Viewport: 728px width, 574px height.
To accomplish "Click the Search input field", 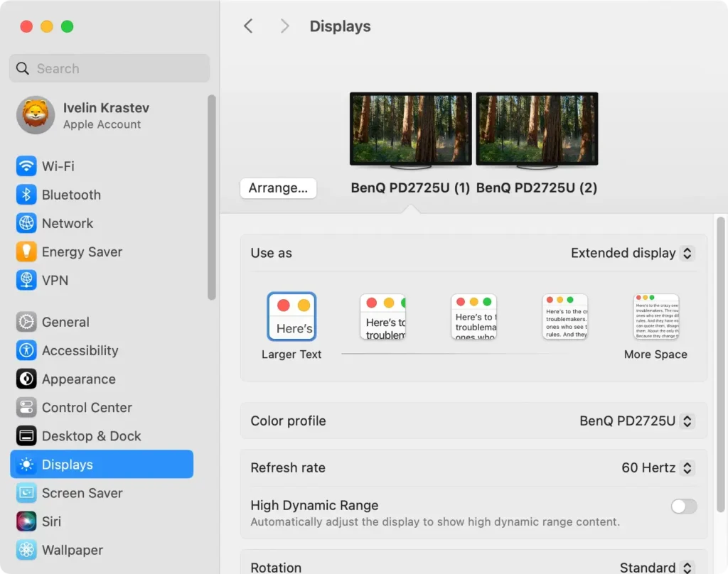I will click(109, 68).
